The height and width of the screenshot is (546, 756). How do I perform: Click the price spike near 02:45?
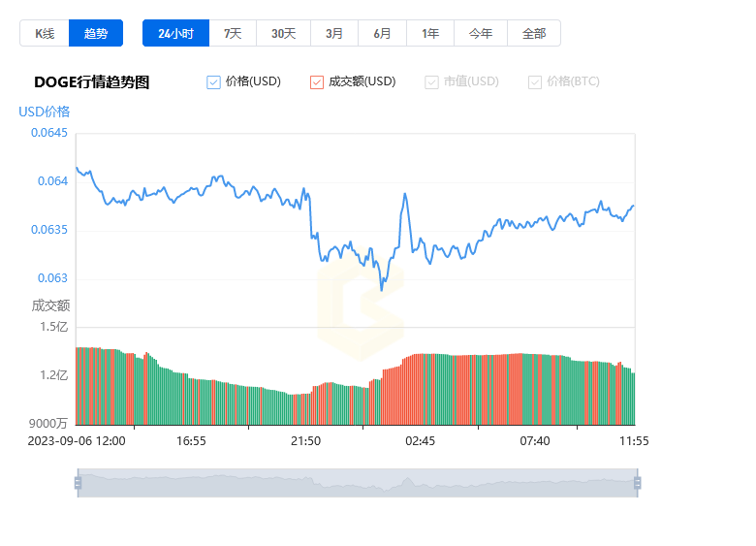405,194
